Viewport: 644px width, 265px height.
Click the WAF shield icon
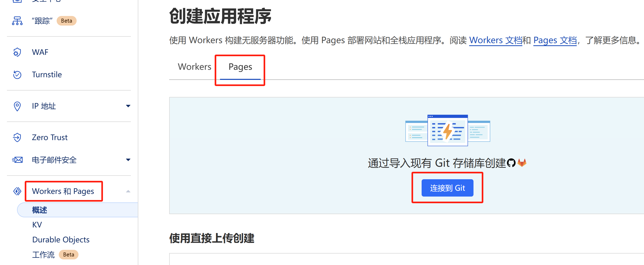coord(17,52)
